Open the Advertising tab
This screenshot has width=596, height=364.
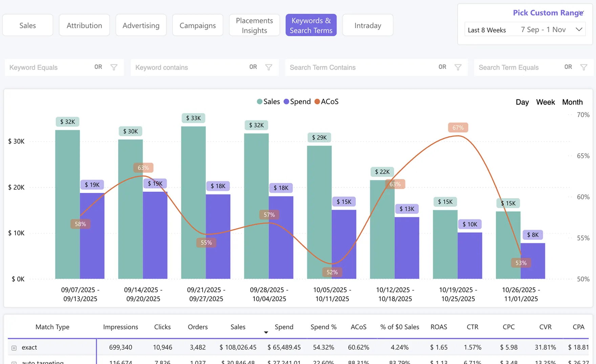coord(141,25)
